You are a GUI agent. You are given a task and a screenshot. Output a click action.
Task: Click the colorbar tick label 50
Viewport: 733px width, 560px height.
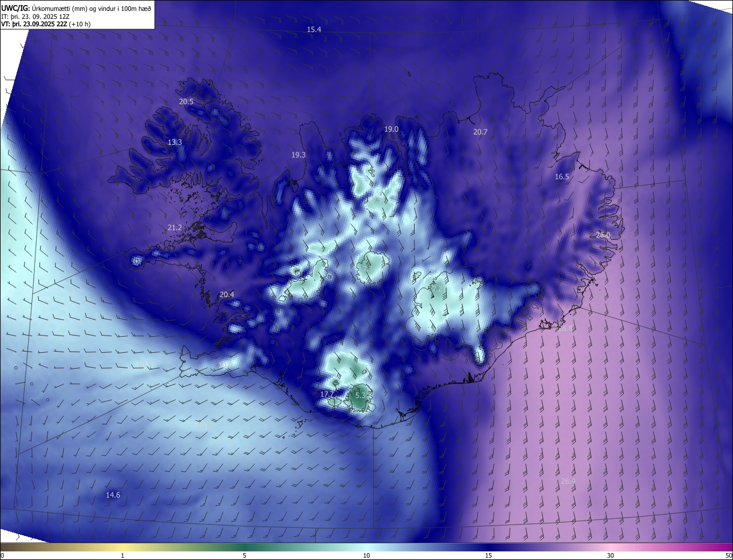[728, 555]
